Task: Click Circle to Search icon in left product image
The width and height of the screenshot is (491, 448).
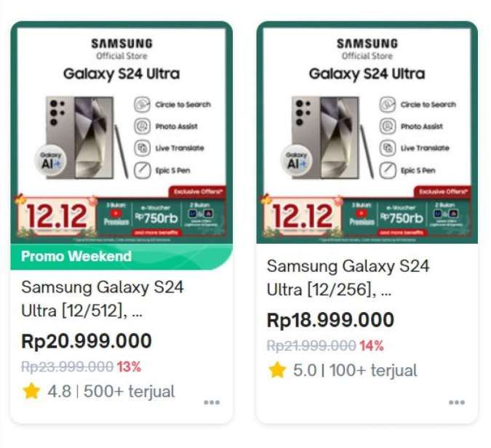Action: coord(142,105)
